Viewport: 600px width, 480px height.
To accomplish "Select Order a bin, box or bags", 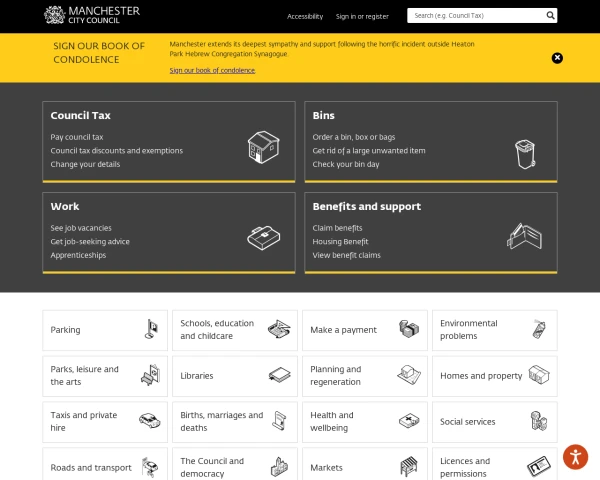I will [x=354, y=137].
